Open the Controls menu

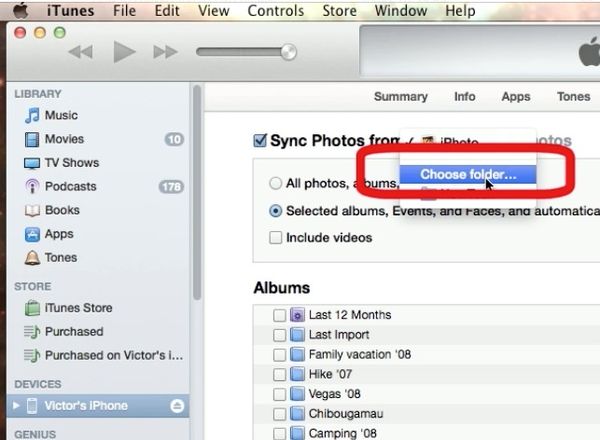click(x=276, y=11)
